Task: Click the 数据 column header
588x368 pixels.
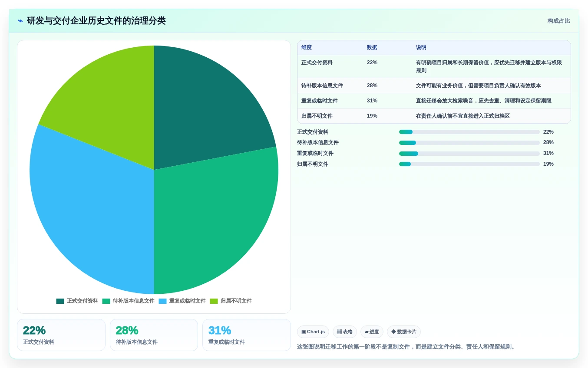Action: point(372,48)
